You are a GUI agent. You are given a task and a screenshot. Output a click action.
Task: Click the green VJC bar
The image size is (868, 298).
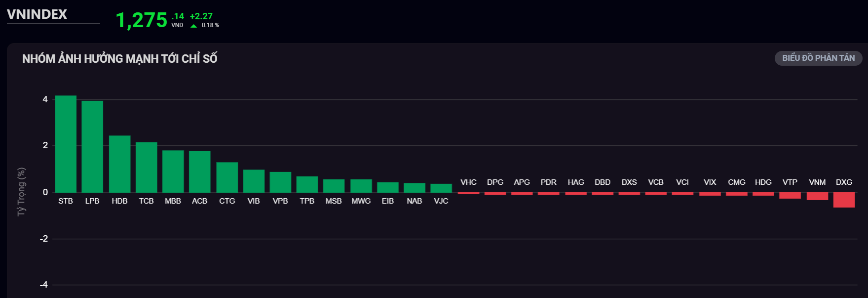click(441, 188)
